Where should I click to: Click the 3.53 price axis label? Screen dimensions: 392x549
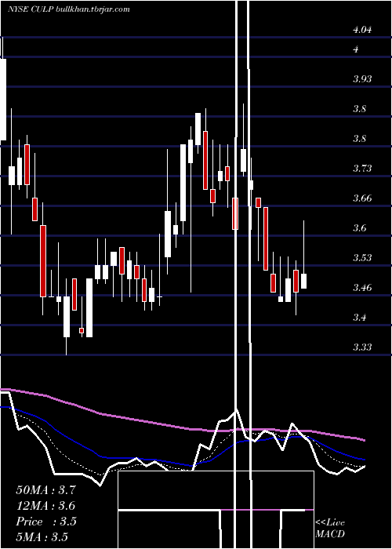pyautogui.click(x=362, y=258)
